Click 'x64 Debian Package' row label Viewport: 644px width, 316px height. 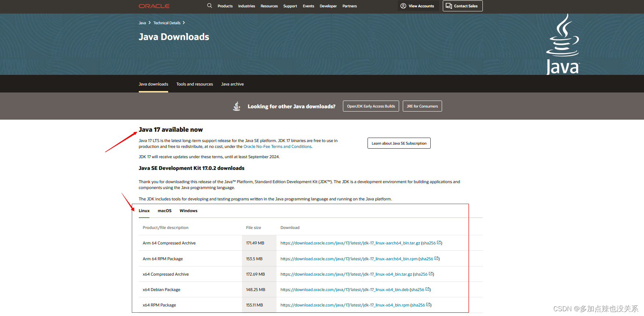pos(162,290)
